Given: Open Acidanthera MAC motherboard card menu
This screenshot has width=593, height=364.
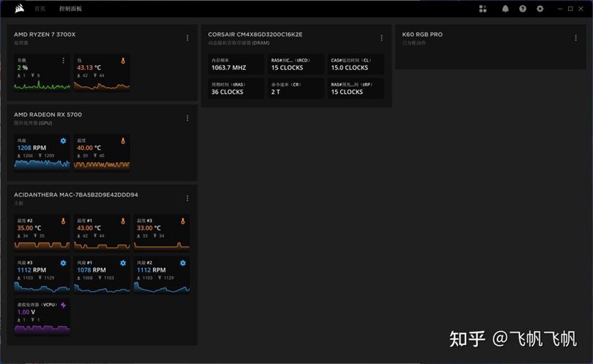Looking at the screenshot, I should pos(187,198).
